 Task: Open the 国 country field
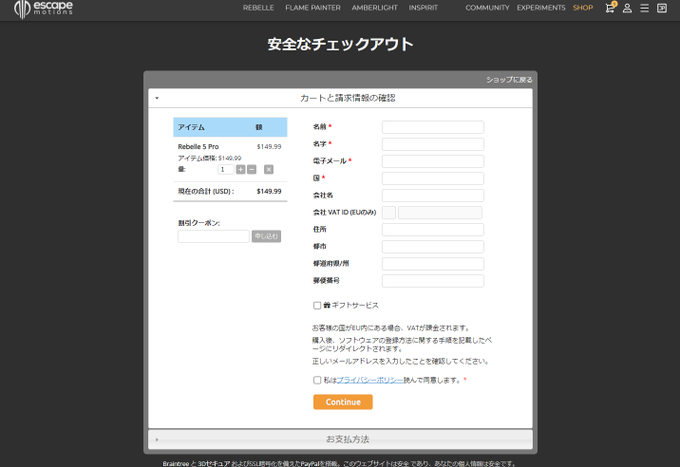433,178
